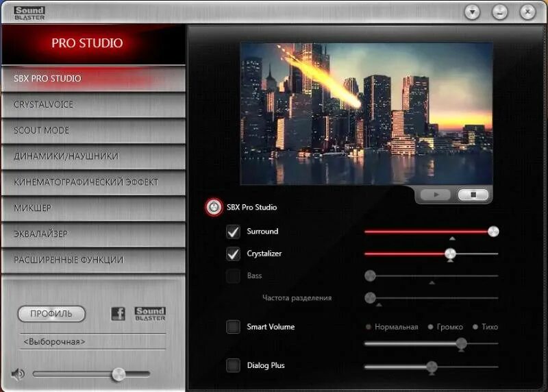Image resolution: width=548 pixels, height=392 pixels.
Task: Toggle the SBX Pro Studio power button
Action: click(214, 207)
